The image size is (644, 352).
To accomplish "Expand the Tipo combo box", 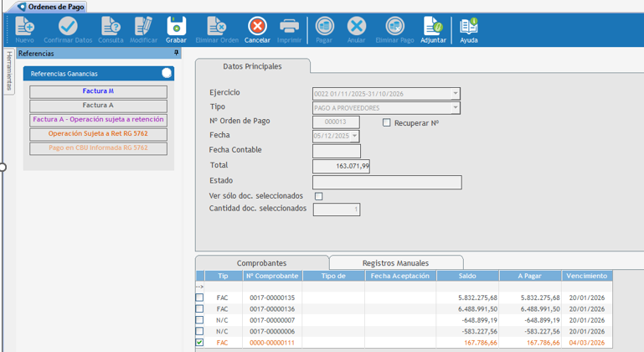I will pos(456,108).
